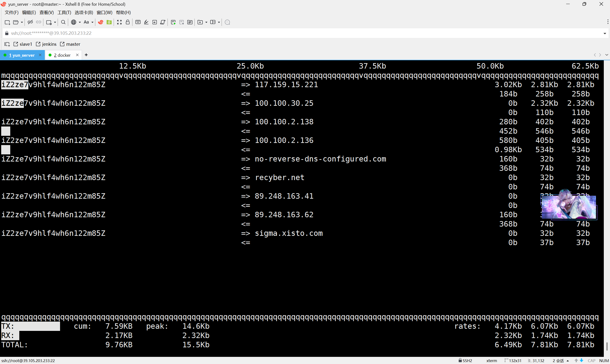The height and width of the screenshot is (364, 610).
Task: Click the lock screen icon
Action: [x=127, y=22]
